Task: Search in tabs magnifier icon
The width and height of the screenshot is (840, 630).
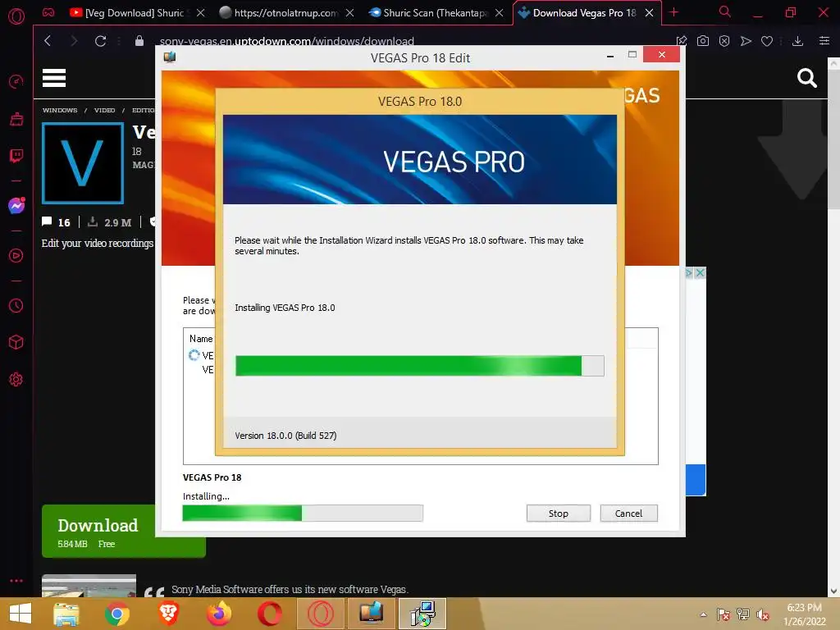Action: 725,11
